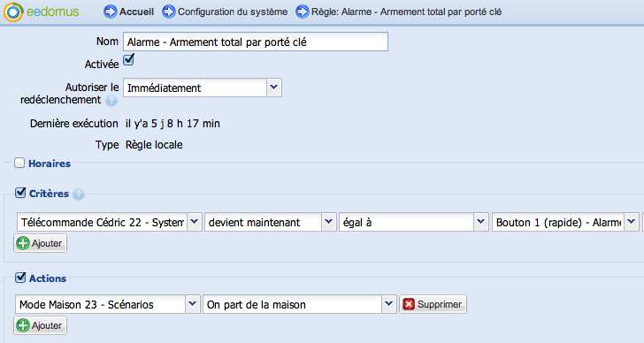Open Télécommande Cédric 22 device dropdown
Image resolution: width=644 pixels, height=343 pixels.
coord(195,222)
